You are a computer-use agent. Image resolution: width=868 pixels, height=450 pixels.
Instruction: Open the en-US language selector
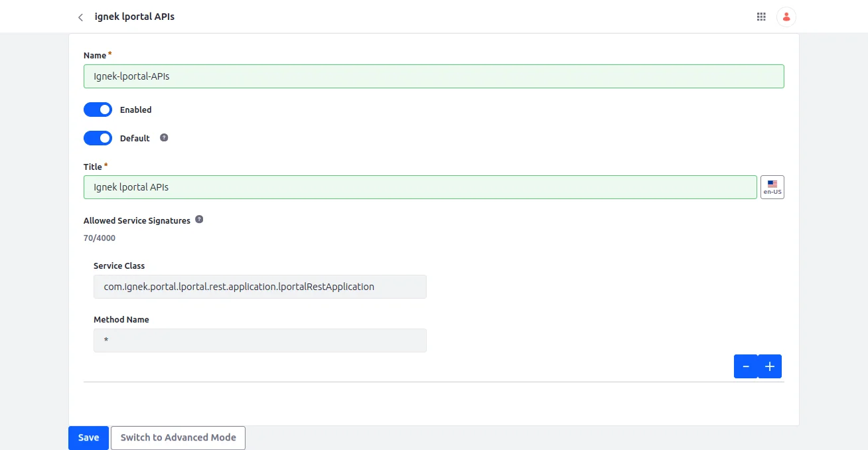tap(772, 187)
